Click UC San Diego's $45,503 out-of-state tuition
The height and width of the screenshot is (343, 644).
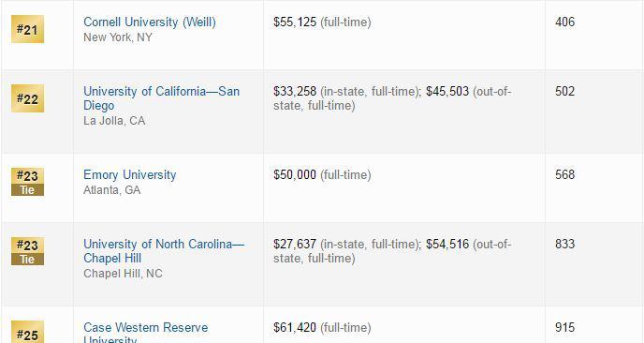(x=447, y=91)
